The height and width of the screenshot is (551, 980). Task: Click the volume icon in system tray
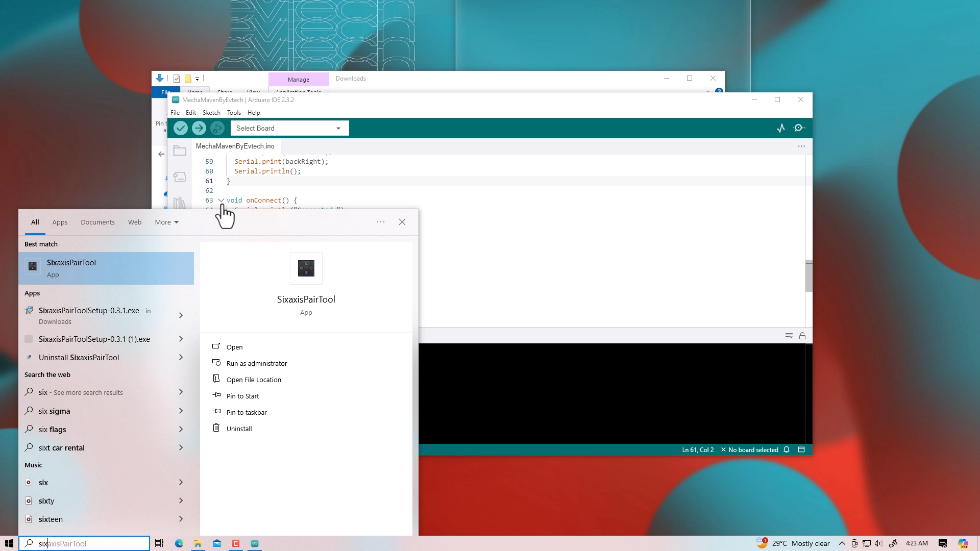click(x=878, y=543)
